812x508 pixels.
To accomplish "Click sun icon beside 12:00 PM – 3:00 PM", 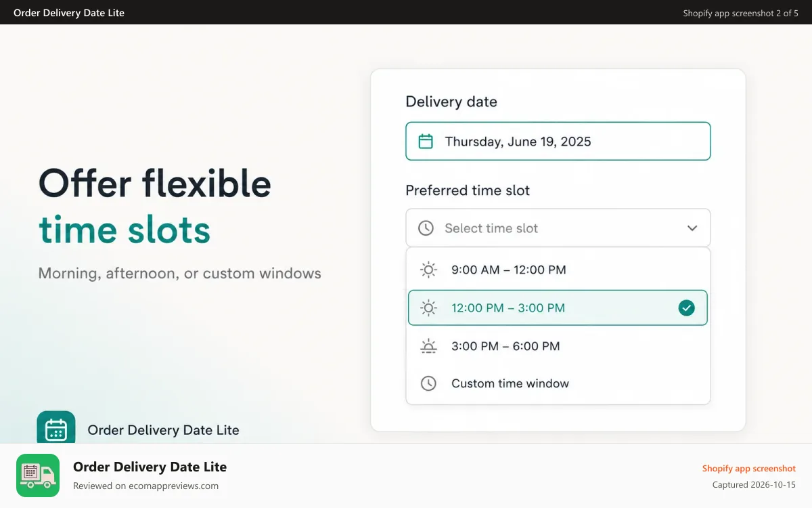I will (x=428, y=308).
